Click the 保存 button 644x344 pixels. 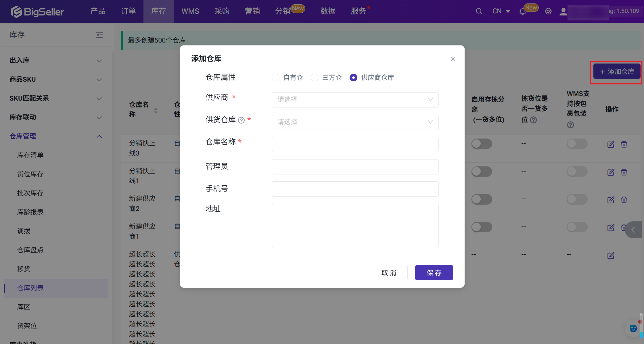click(434, 272)
